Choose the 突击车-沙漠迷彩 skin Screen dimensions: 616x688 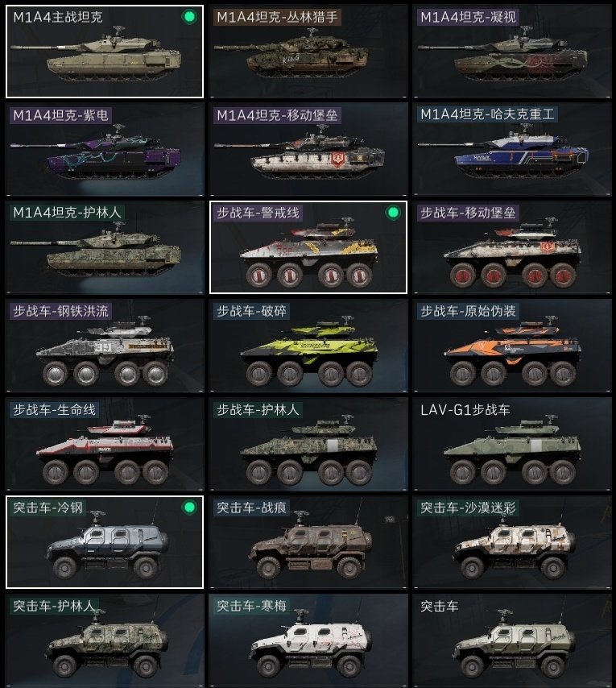[511, 542]
